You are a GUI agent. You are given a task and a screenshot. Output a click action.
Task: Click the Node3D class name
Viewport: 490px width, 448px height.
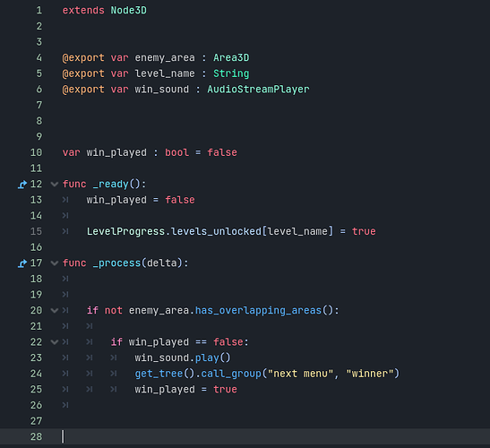point(128,11)
